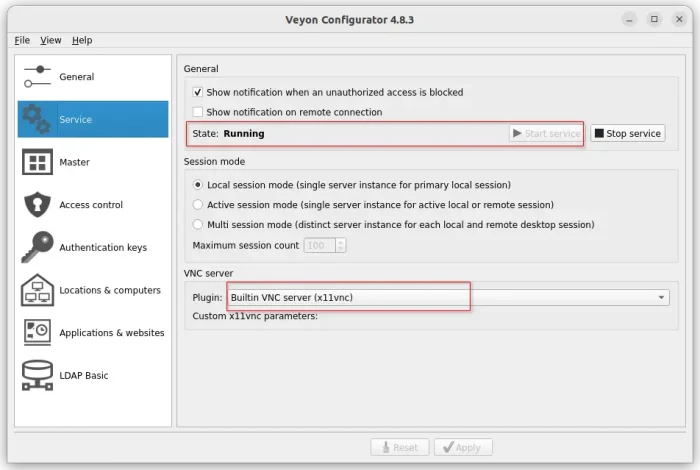Screen dimensions: 700x470
Task: Select Active session mode radio button
Action: coord(198,205)
